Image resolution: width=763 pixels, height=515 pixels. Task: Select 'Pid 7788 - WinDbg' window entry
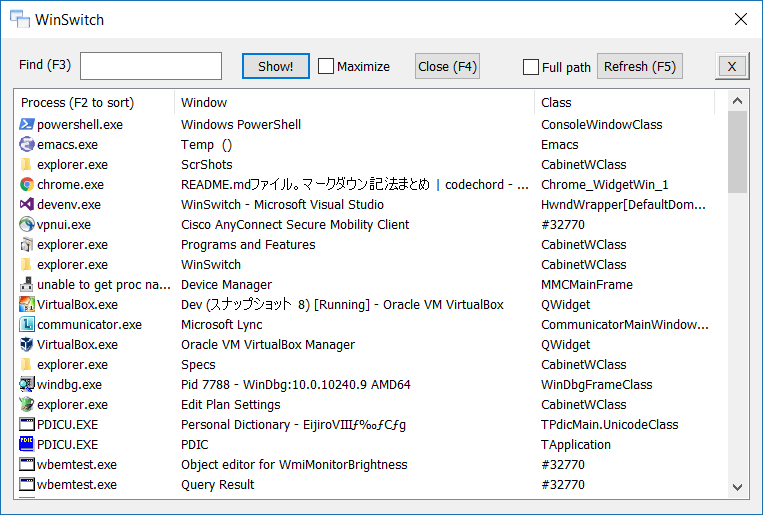pyautogui.click(x=296, y=384)
